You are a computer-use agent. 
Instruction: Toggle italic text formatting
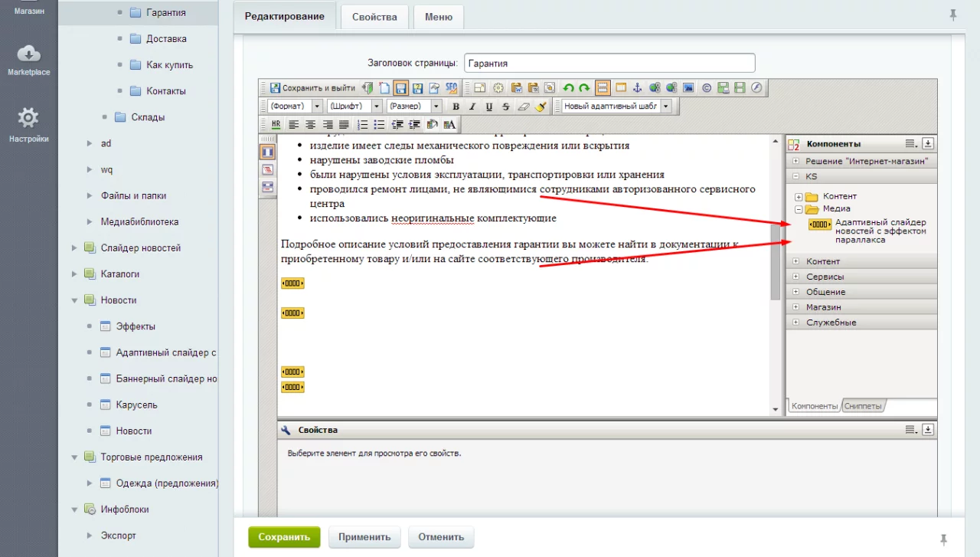tap(472, 106)
